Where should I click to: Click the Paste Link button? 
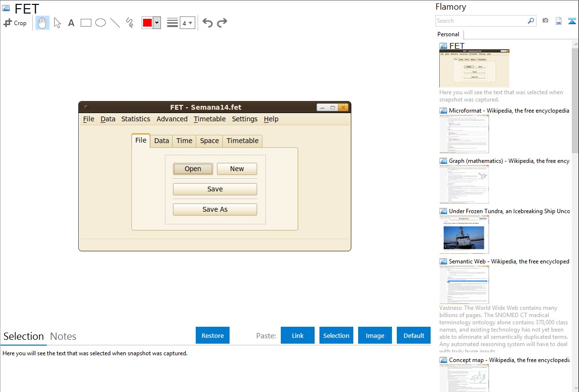(298, 335)
